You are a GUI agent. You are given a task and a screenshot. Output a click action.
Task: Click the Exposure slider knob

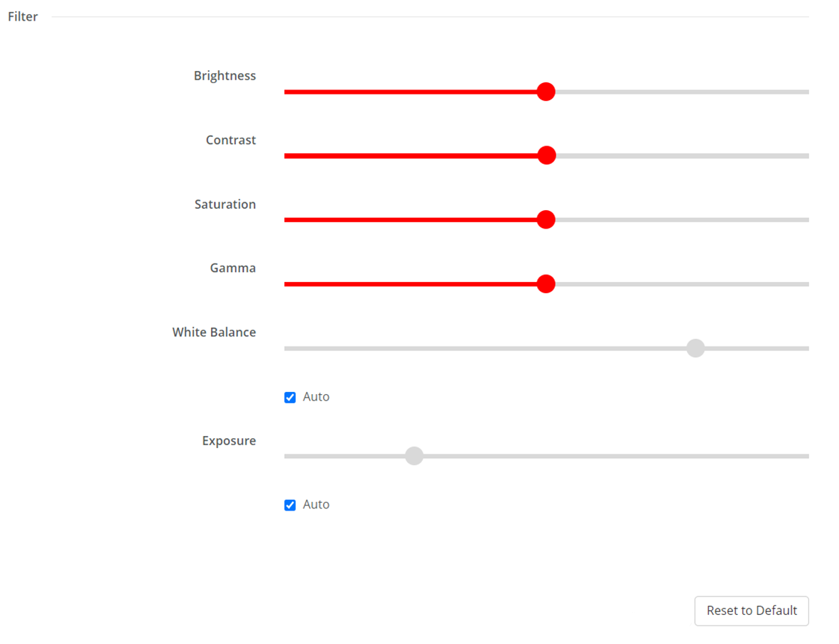(414, 457)
